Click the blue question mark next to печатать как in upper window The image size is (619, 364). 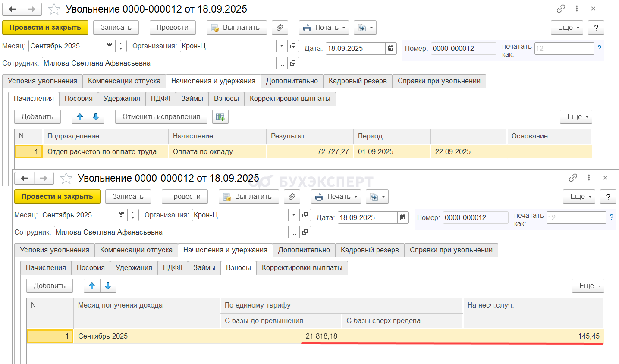click(599, 48)
